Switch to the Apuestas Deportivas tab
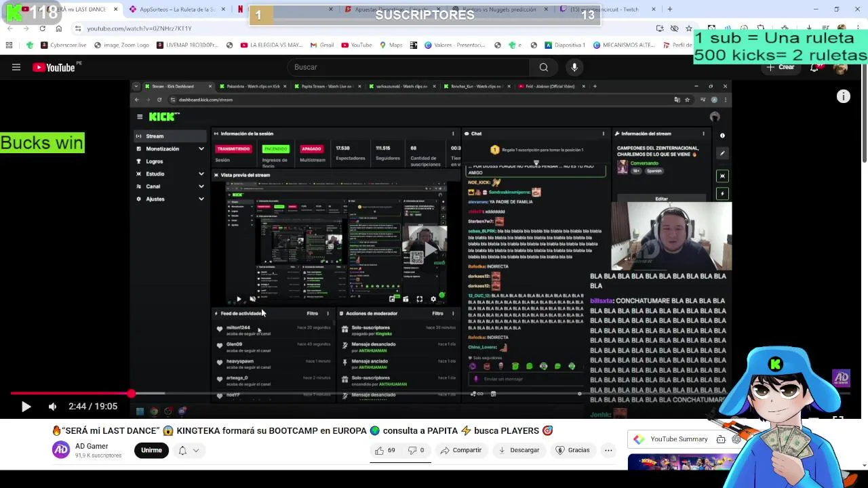 395,9
